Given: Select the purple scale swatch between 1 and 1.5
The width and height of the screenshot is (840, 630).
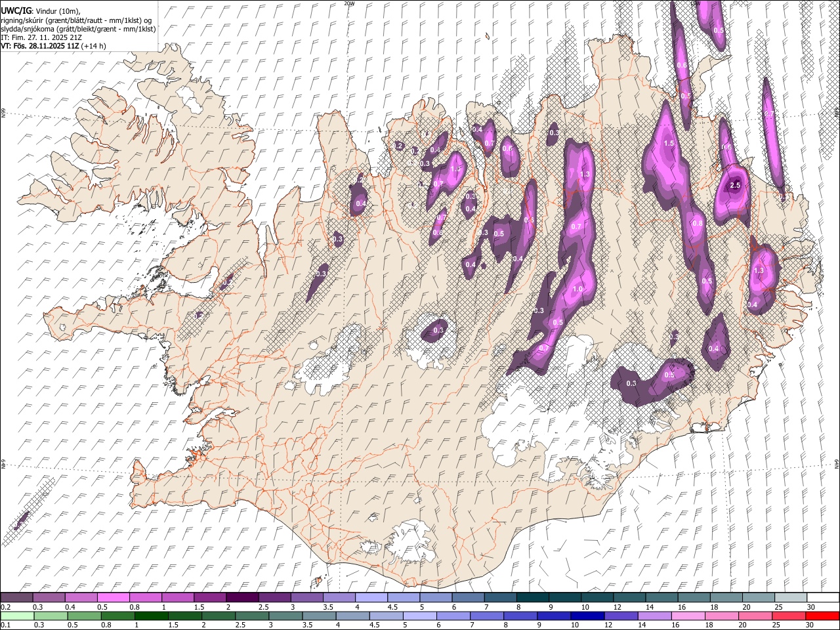Looking at the screenshot, I should pyautogui.click(x=178, y=598).
